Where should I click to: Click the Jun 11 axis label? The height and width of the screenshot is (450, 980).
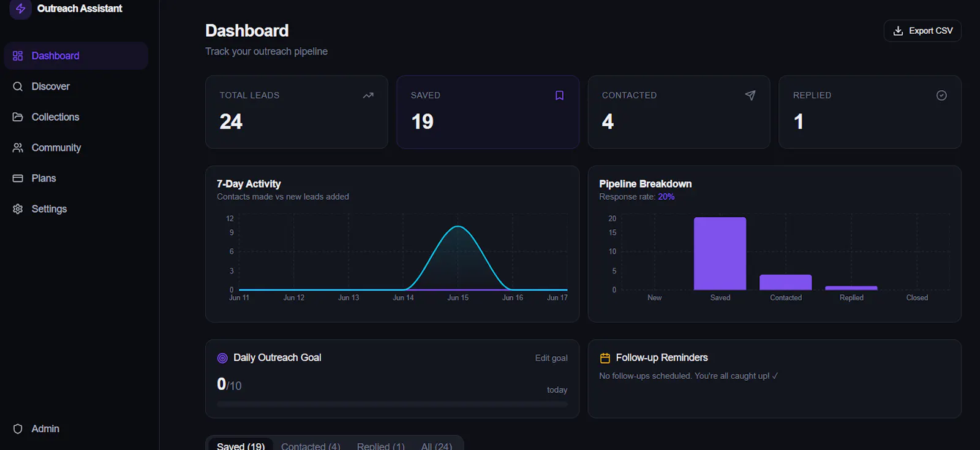239,298
